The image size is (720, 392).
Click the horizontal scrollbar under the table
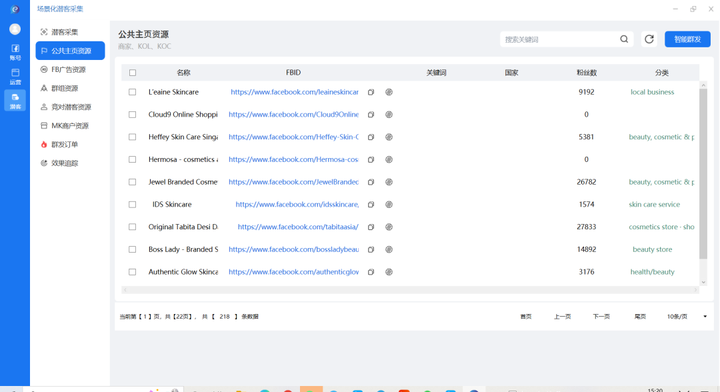pyautogui.click(x=410, y=290)
